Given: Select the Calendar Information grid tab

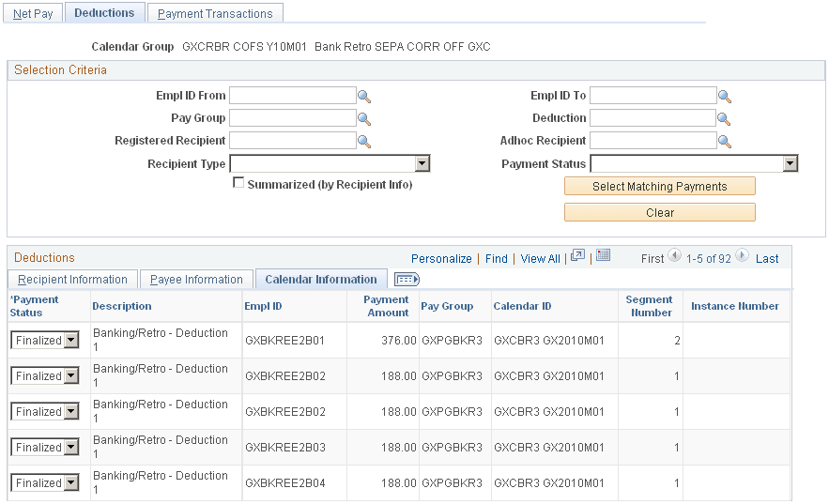Looking at the screenshot, I should pyautogui.click(x=321, y=280).
